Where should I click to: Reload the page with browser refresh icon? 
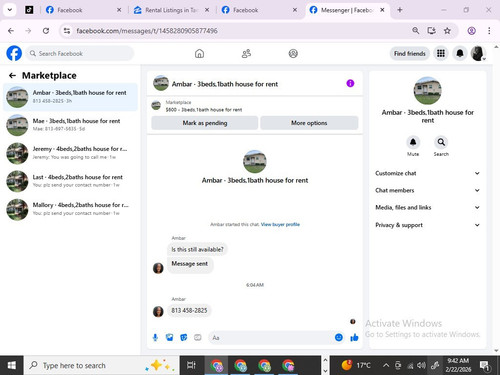point(46,31)
